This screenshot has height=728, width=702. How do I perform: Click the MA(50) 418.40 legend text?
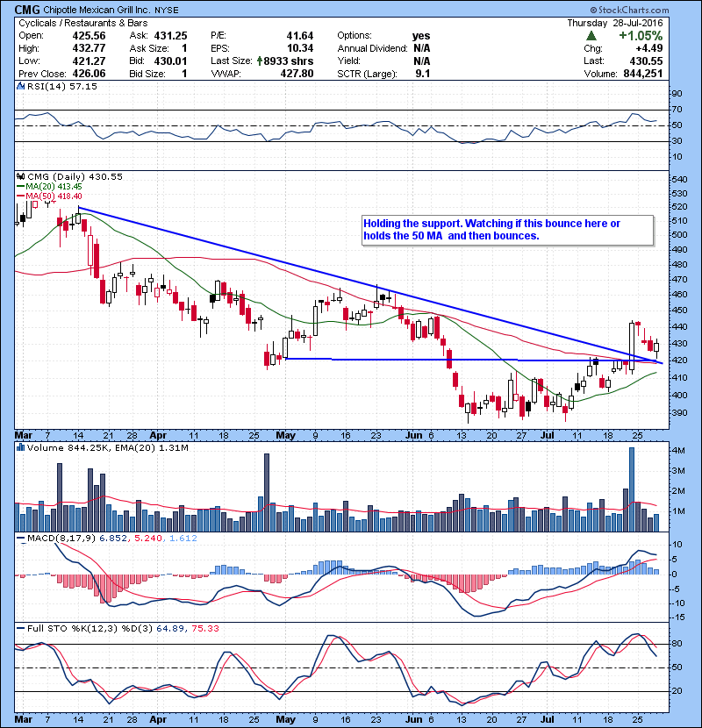(x=54, y=196)
